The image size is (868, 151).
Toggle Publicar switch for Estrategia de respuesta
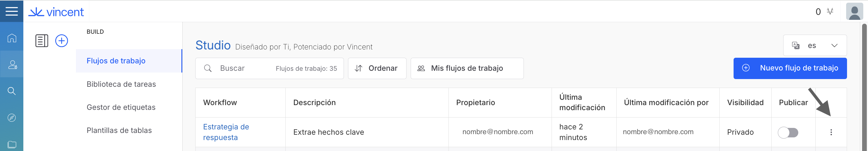pyautogui.click(x=788, y=132)
